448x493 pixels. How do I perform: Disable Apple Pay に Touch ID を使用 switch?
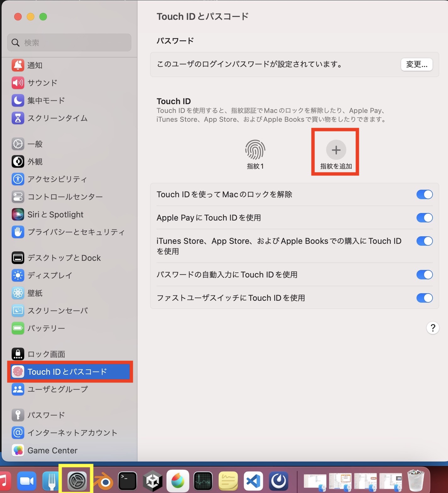[x=424, y=218]
